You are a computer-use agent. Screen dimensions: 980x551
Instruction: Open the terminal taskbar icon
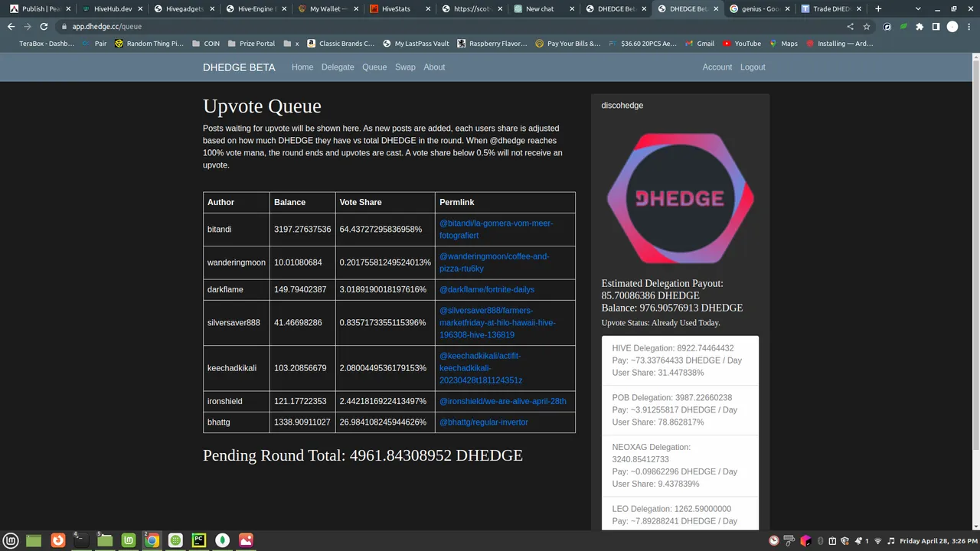pos(81,540)
